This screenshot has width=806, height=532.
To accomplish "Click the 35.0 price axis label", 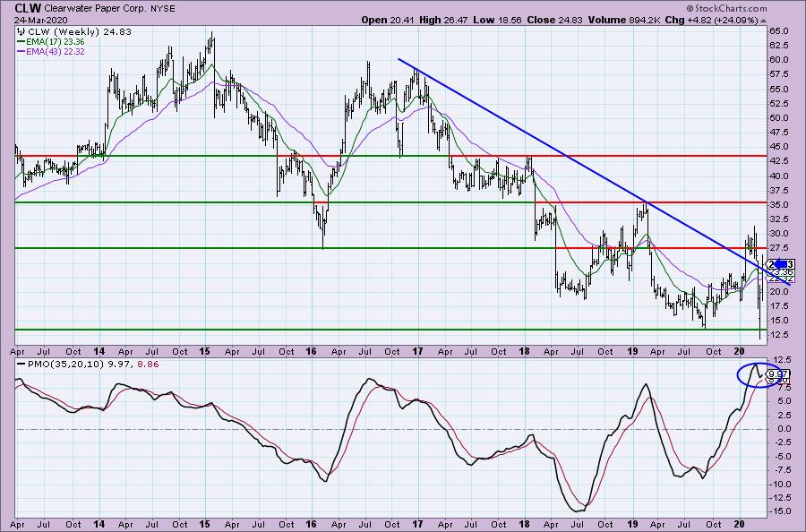I will 779,204.
